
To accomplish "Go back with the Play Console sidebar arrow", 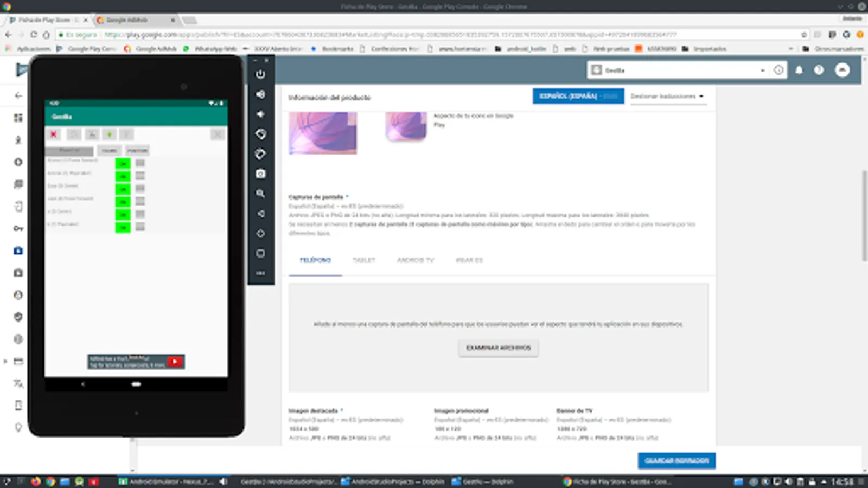I will tap(18, 95).
